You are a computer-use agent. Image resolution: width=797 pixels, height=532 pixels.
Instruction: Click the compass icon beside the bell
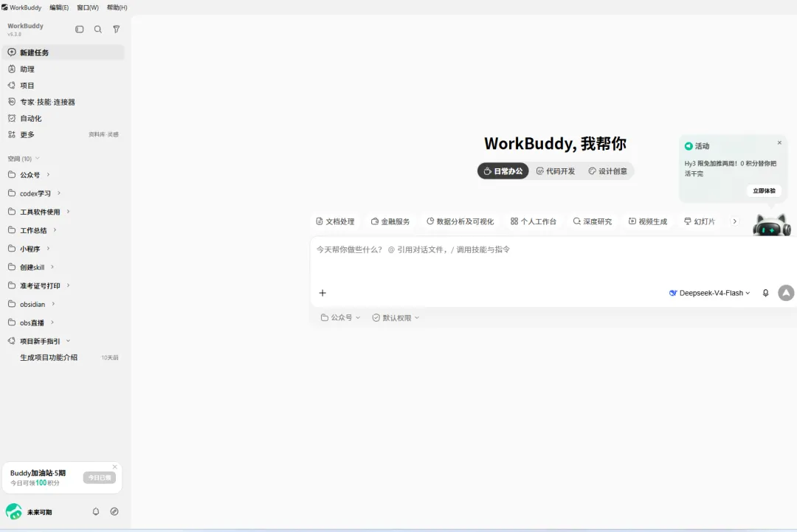[114, 511]
